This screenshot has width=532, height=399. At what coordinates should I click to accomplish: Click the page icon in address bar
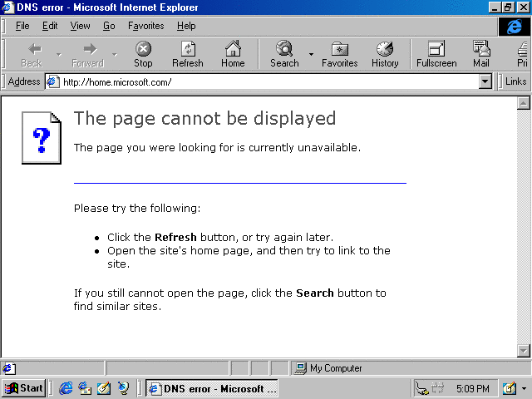tap(52, 81)
